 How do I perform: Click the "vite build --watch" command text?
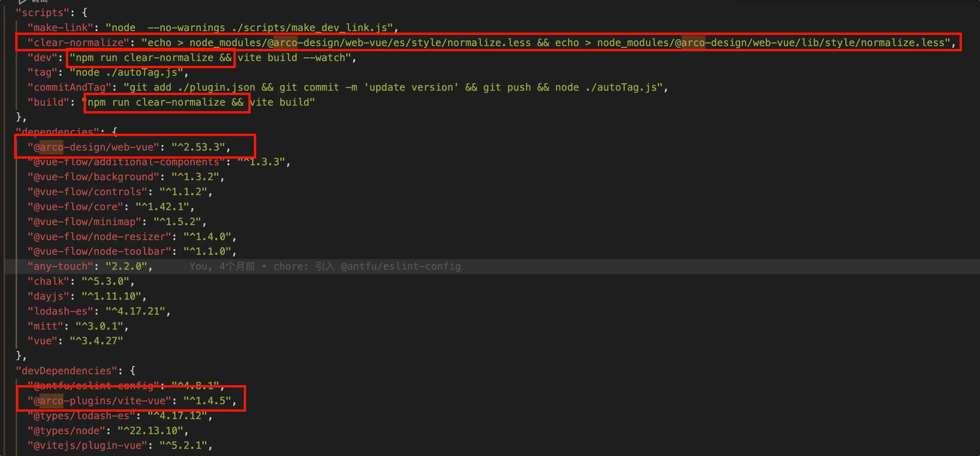click(294, 58)
